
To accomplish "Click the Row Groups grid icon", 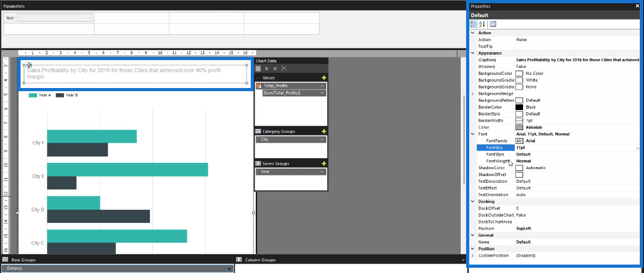I will pyautogui.click(x=5, y=260).
